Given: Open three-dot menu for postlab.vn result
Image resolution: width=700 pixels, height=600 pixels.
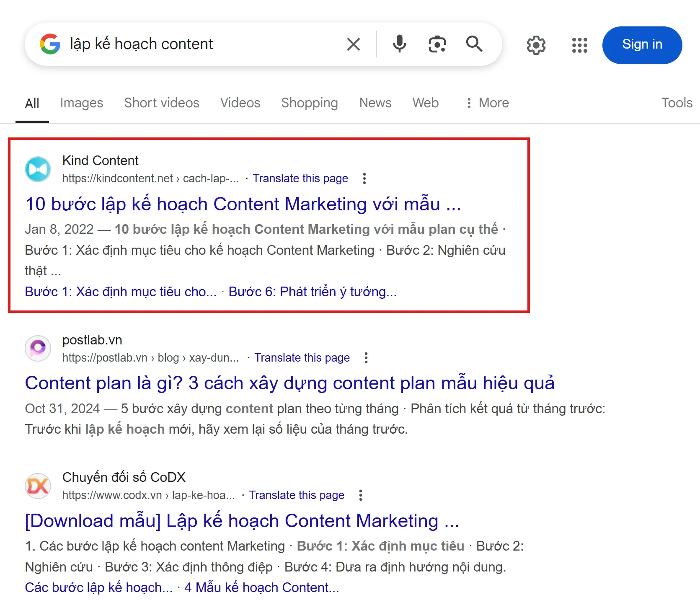Looking at the screenshot, I should pos(366,358).
